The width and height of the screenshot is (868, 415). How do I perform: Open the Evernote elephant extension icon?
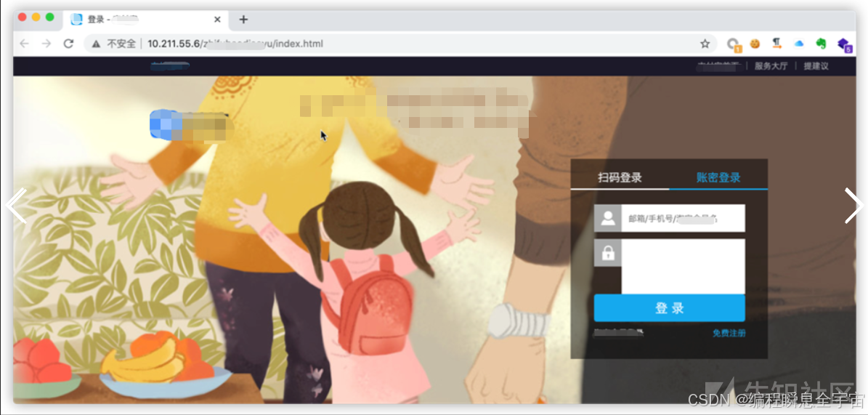pos(821,44)
